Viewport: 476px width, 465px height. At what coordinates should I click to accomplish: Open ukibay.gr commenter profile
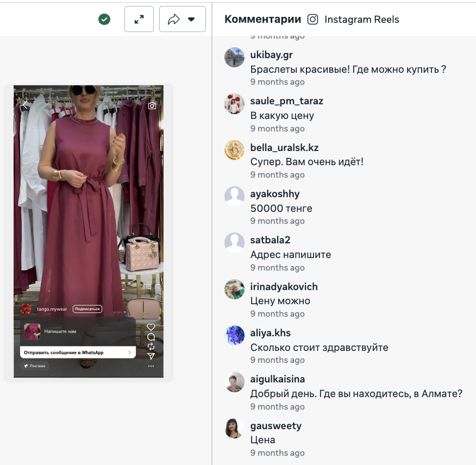[272, 55]
